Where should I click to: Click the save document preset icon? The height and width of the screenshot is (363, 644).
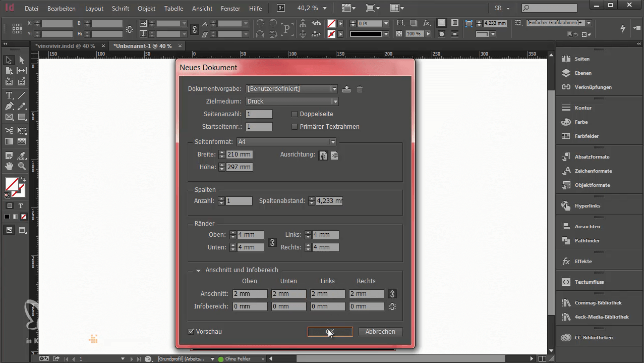tap(346, 89)
